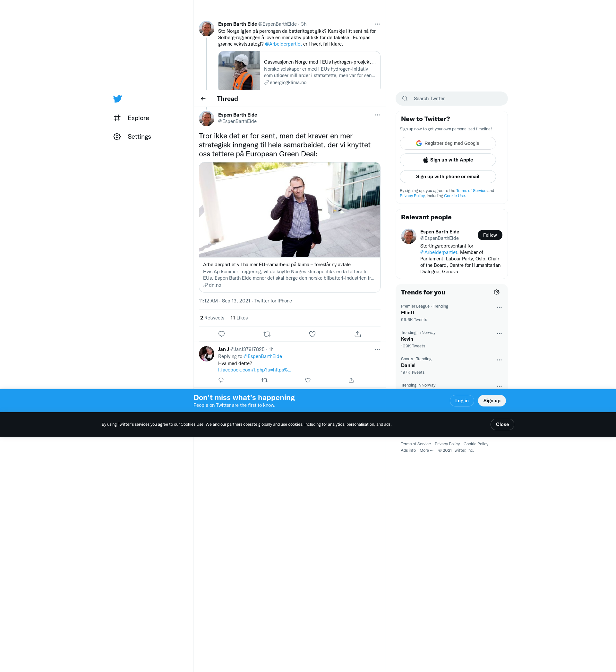Click the Twitter for iPhone source link
The image size is (616, 672).
coord(273,301)
